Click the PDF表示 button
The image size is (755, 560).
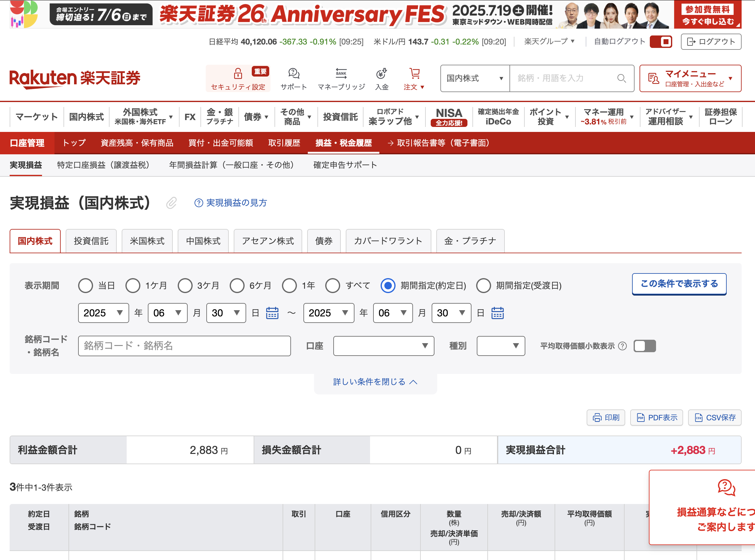click(x=656, y=417)
